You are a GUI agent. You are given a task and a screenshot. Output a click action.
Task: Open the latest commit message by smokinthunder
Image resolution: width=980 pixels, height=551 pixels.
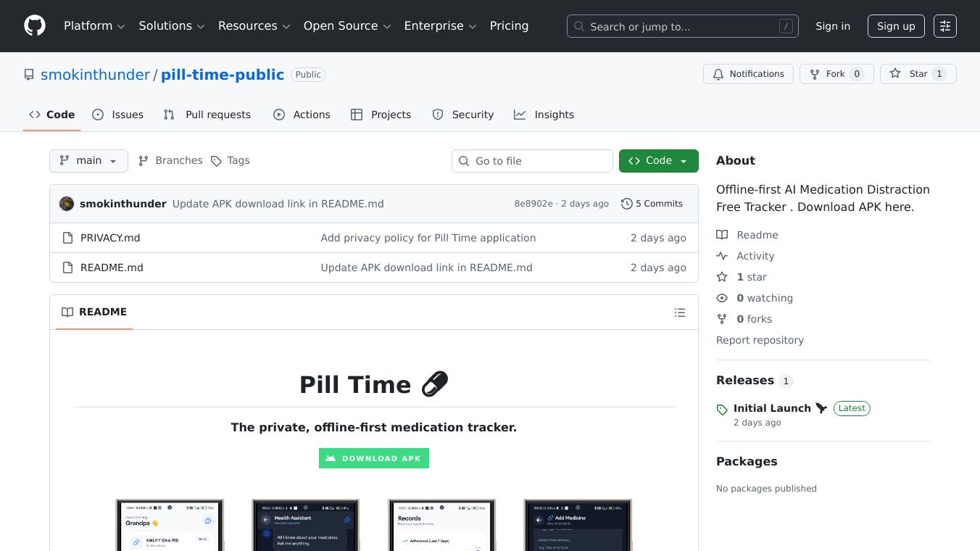(278, 204)
